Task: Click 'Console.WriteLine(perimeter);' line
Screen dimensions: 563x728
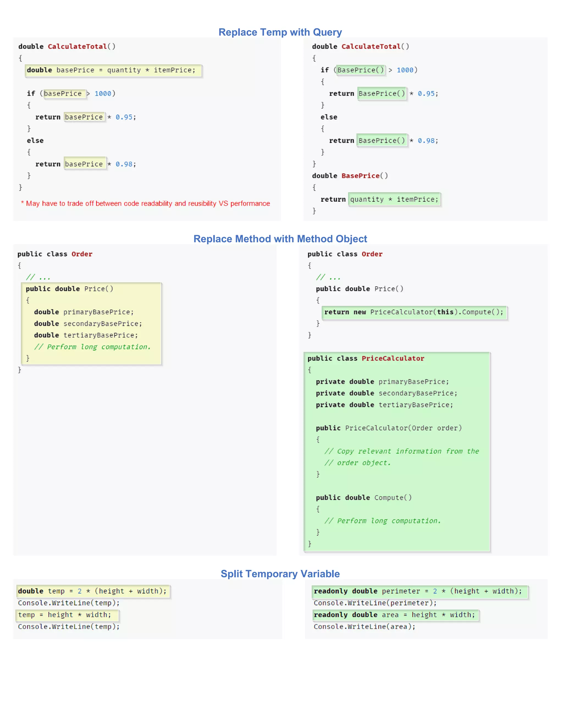Action: (x=375, y=603)
